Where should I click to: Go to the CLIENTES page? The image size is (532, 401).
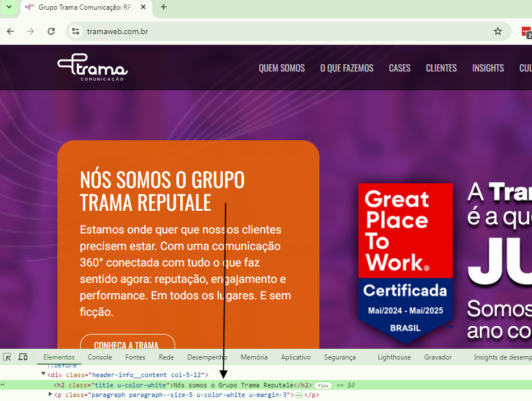tap(442, 68)
